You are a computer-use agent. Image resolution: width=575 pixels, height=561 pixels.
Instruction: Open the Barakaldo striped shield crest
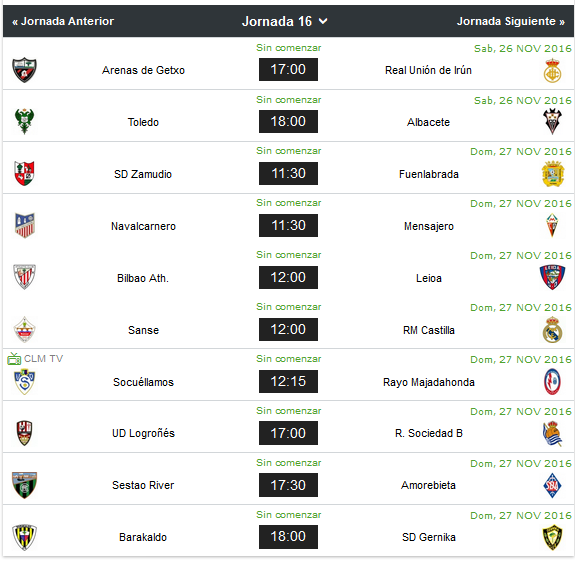click(x=24, y=537)
